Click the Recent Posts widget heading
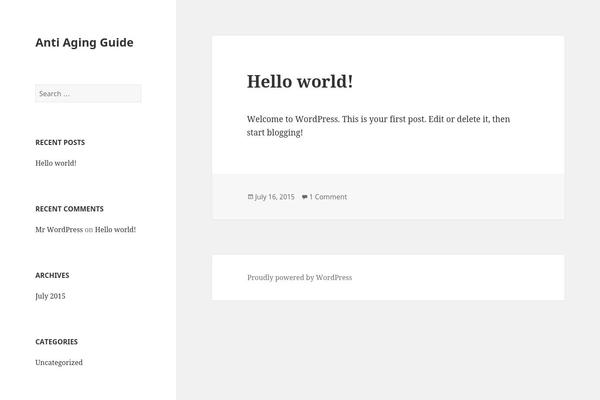Screen dimensions: 600x400 60,142
